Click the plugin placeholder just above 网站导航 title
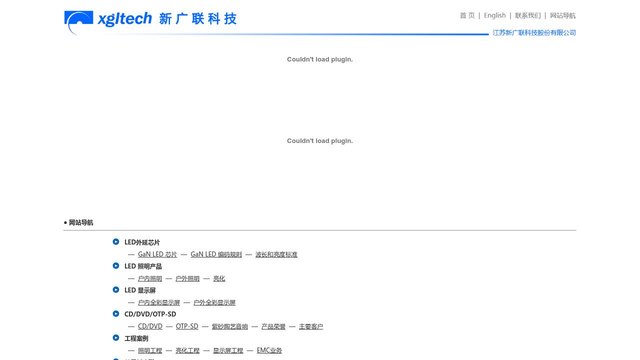640x360 pixels. 320,141
